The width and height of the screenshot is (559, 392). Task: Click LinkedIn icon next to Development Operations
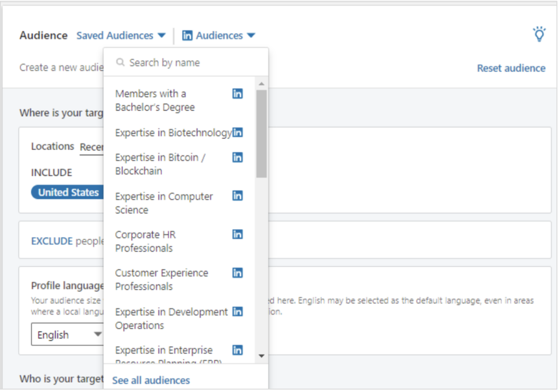[x=237, y=312]
